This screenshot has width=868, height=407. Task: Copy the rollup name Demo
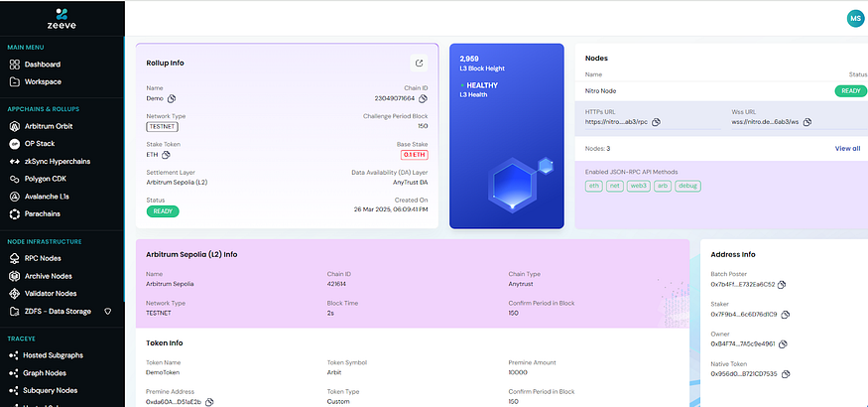[x=172, y=98]
